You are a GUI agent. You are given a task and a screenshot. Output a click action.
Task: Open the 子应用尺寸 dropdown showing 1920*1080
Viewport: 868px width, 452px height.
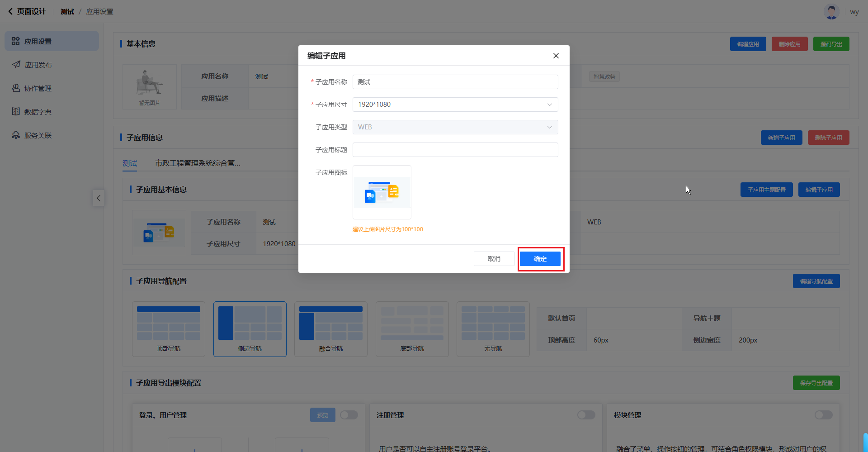(455, 105)
